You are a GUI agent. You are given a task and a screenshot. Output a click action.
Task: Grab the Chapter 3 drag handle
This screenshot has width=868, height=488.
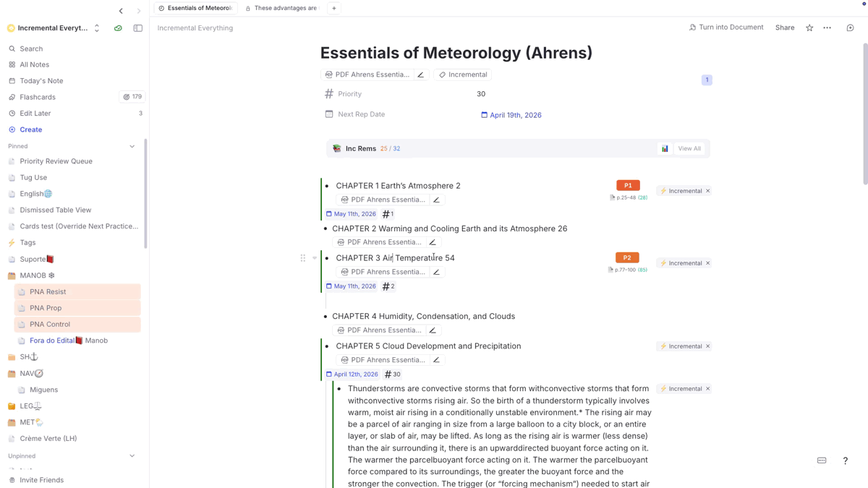(x=303, y=258)
